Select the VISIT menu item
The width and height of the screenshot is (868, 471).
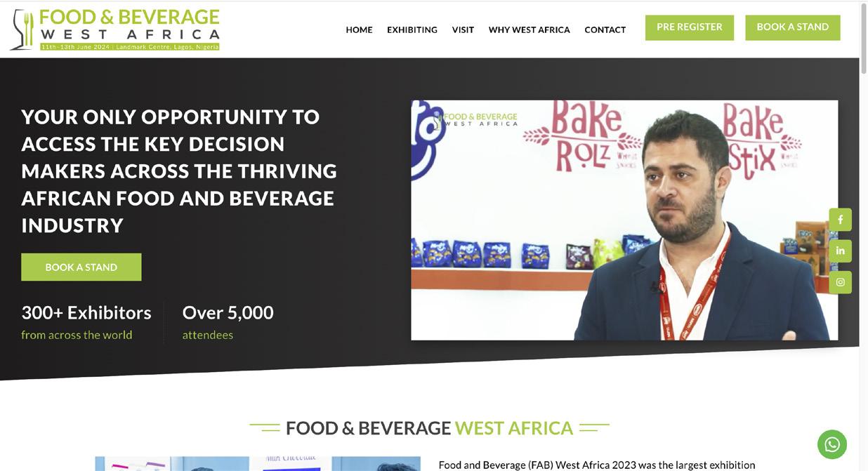pos(463,29)
